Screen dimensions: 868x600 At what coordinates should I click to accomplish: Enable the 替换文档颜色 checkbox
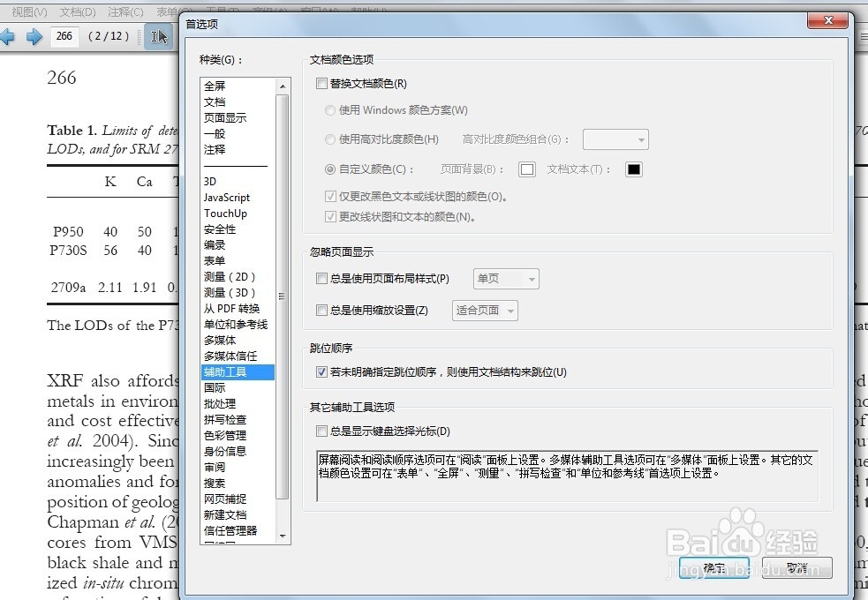pyautogui.click(x=323, y=83)
